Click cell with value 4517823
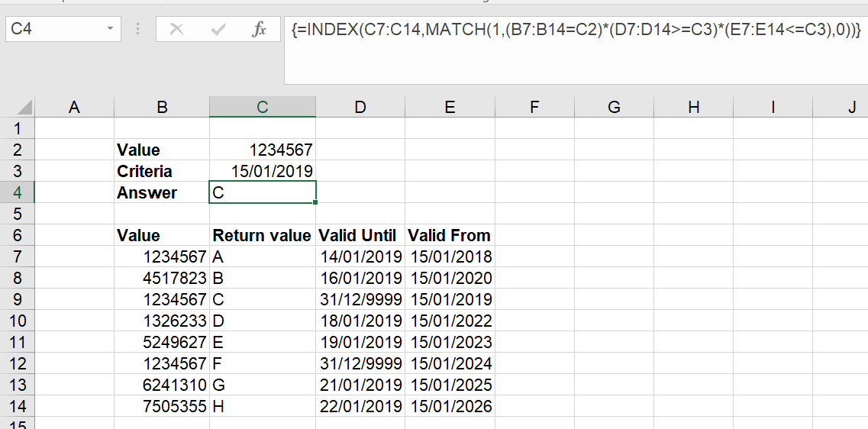This screenshot has height=429, width=868. coord(162,278)
